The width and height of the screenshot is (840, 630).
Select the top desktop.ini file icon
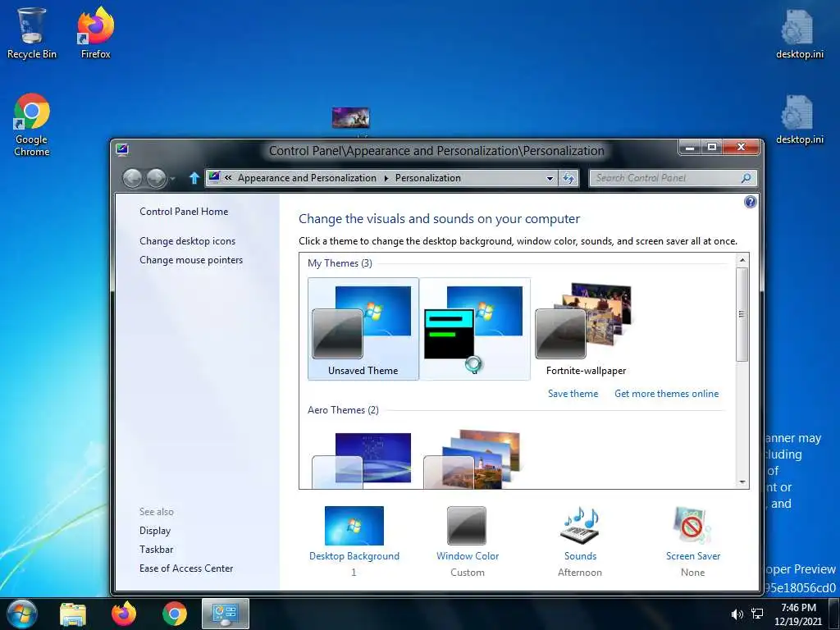tap(799, 33)
